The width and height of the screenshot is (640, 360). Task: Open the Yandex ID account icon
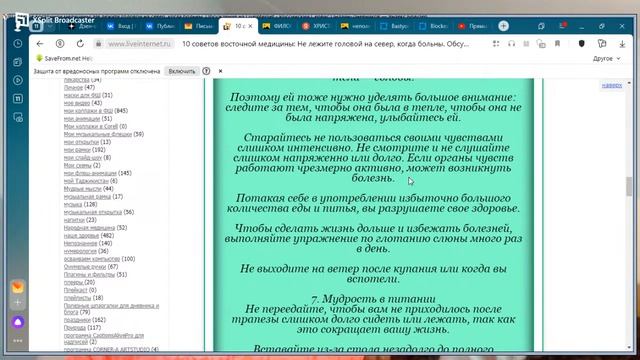pyautogui.click(x=60, y=44)
